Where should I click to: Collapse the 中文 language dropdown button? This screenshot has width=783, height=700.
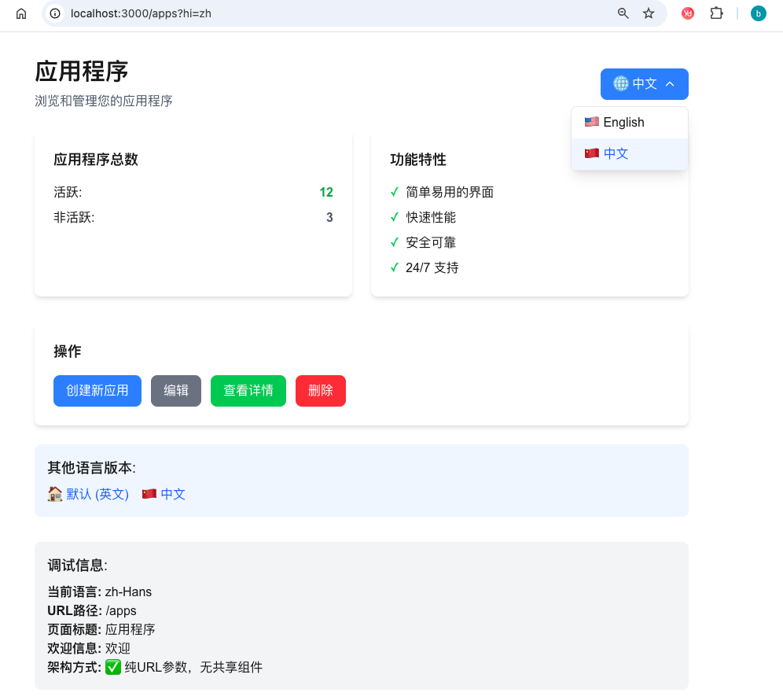pos(644,84)
